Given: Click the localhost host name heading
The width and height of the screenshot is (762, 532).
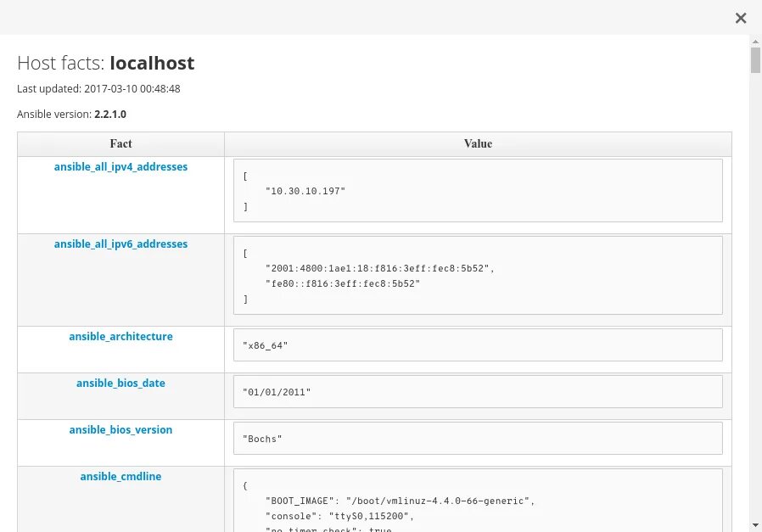Looking at the screenshot, I should pos(152,63).
